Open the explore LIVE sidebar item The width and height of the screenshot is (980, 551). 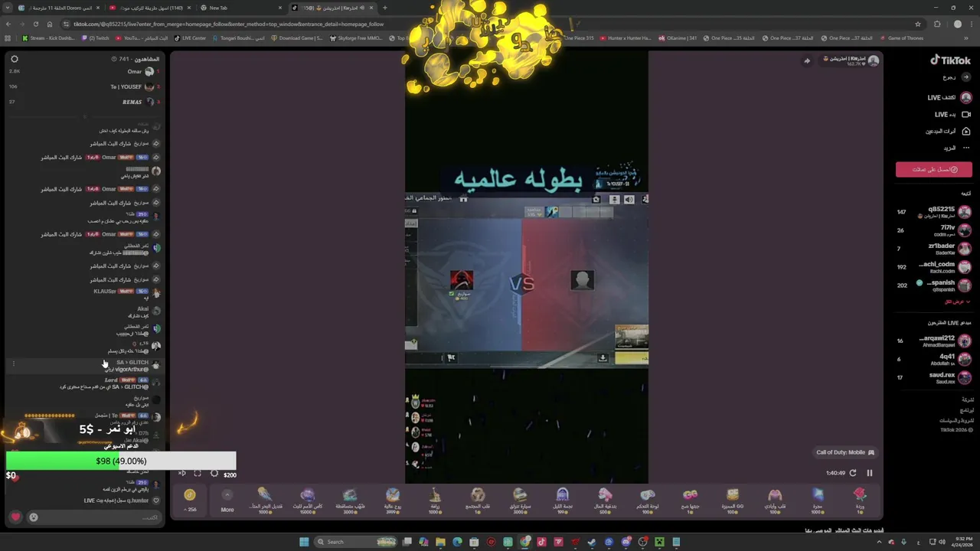[949, 98]
